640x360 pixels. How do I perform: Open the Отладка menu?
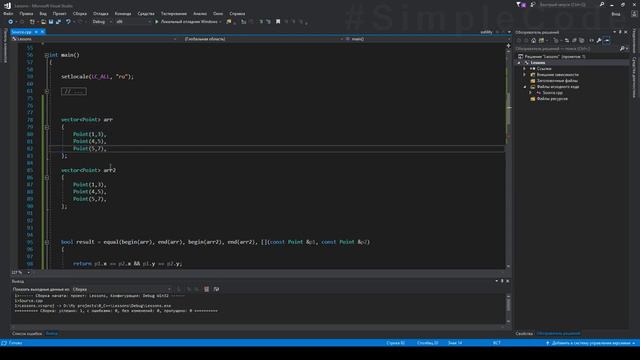(100, 13)
